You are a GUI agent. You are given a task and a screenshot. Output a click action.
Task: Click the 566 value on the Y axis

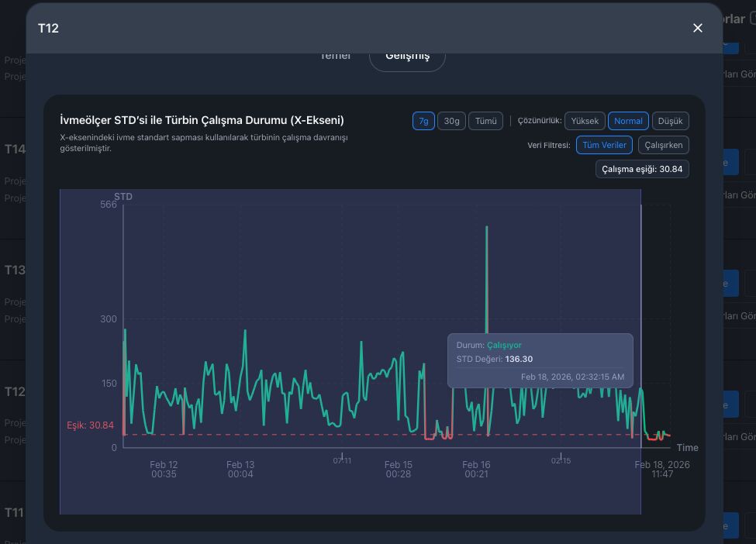[x=109, y=205]
